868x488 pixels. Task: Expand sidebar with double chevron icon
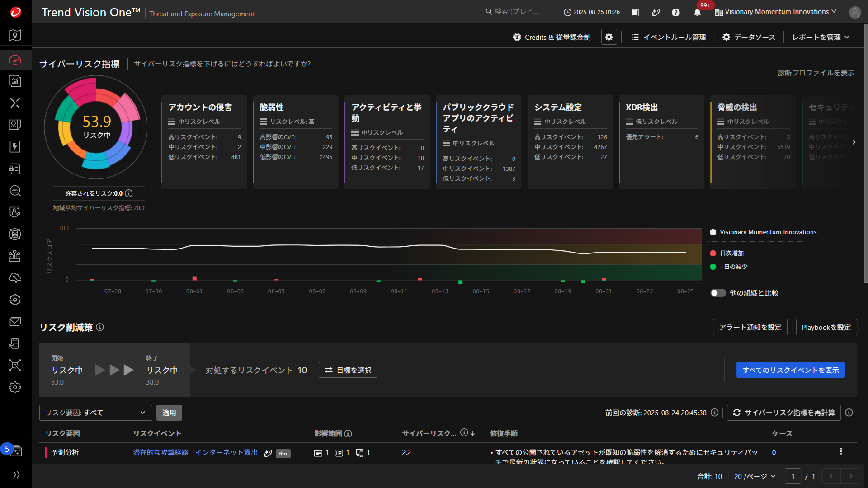coord(16,474)
